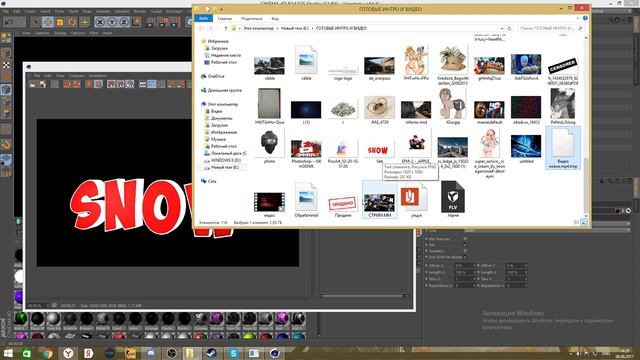640x360 pixels.
Task: Select the untitled blue image thumbnail
Action: click(x=526, y=146)
